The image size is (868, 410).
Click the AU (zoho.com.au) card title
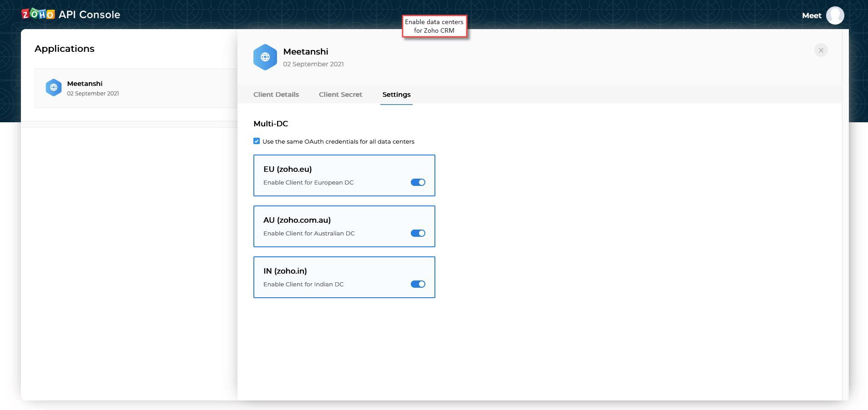[297, 220]
